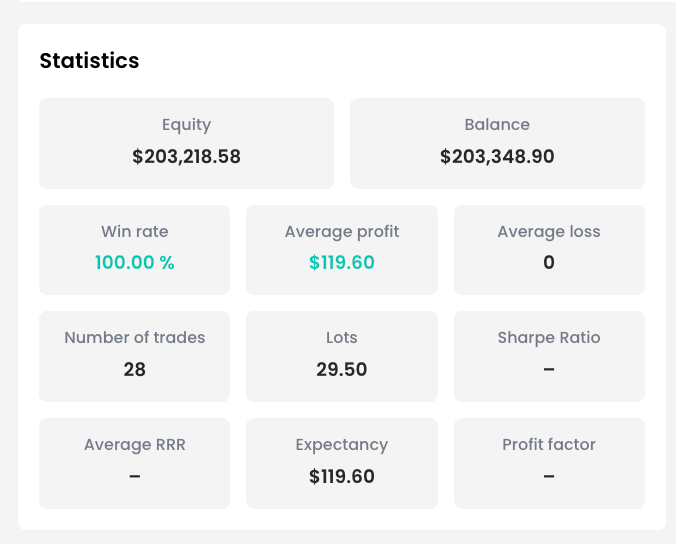Select the green $119.60 average profit value
676x544 pixels.
[342, 263]
